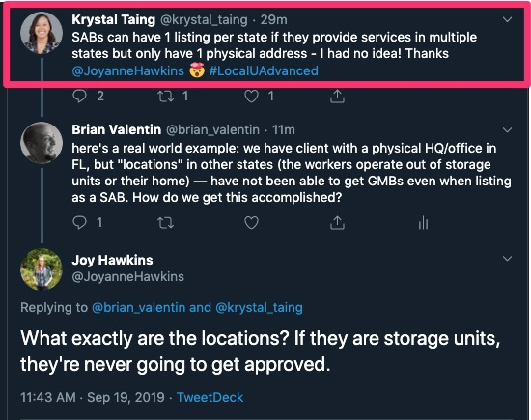531x420 pixels.
Task: Open Joy Hawkins' profile avatar
Action: (x=42, y=269)
